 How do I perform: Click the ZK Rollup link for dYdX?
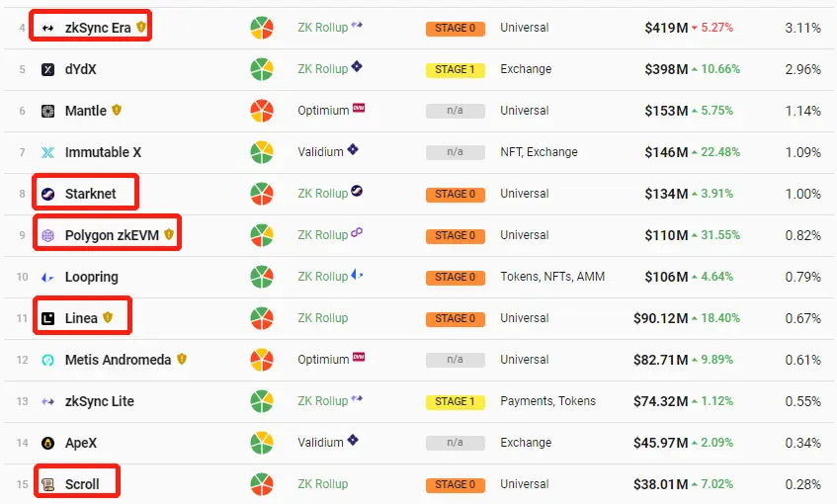(x=322, y=69)
